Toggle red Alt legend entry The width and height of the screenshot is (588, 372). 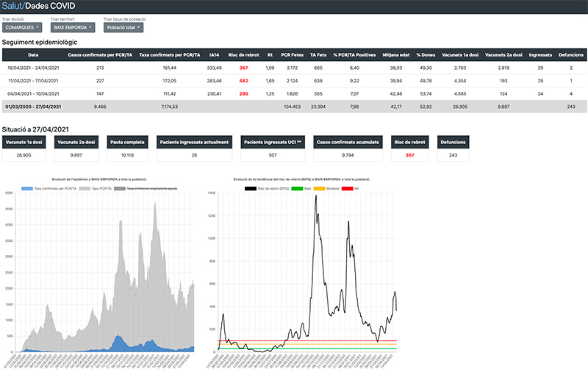[350, 189]
